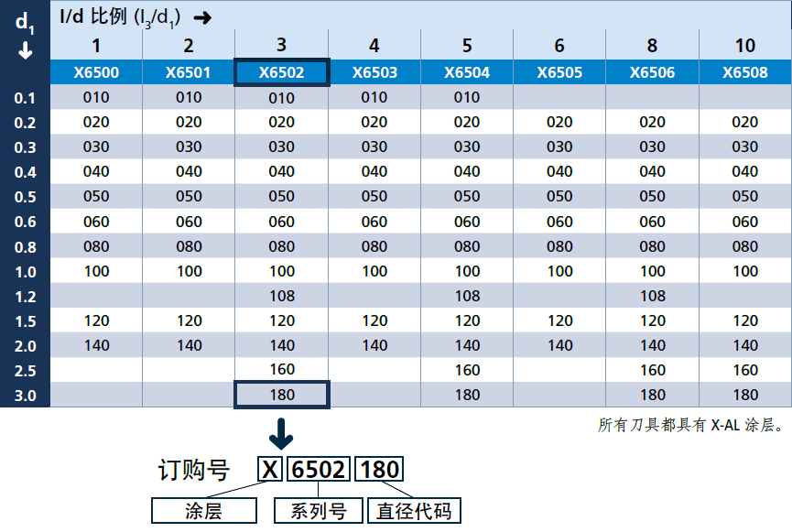Click 160 in the X6508 column
792x532 pixels.
[x=745, y=370]
